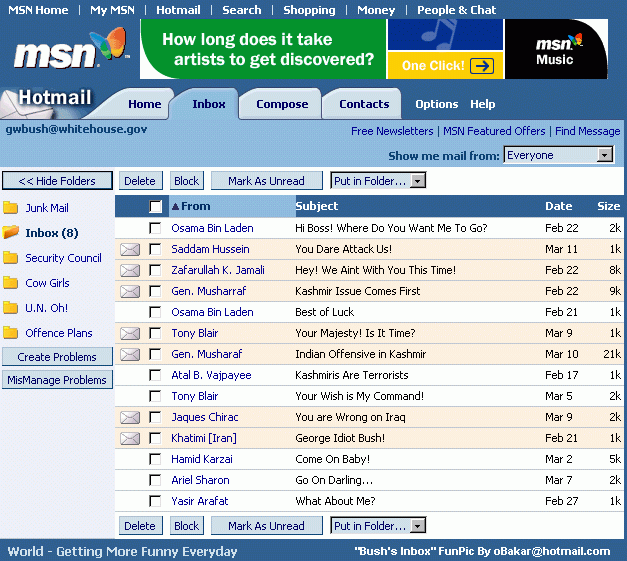The image size is (627, 561).
Task: Click unread envelope icon for Your Majesty message
Action: 130,333
